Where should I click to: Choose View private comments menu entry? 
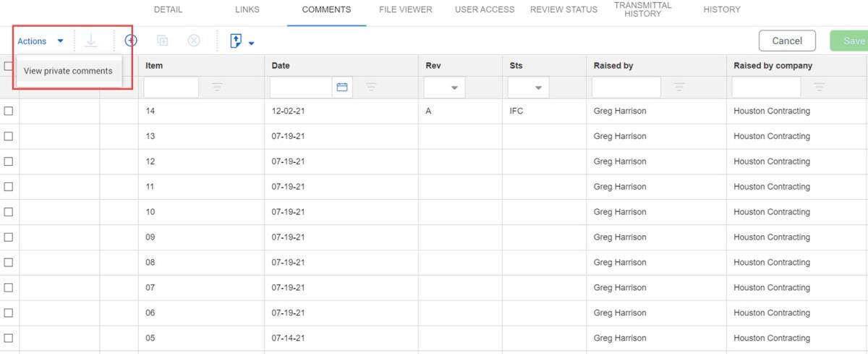pyautogui.click(x=68, y=71)
